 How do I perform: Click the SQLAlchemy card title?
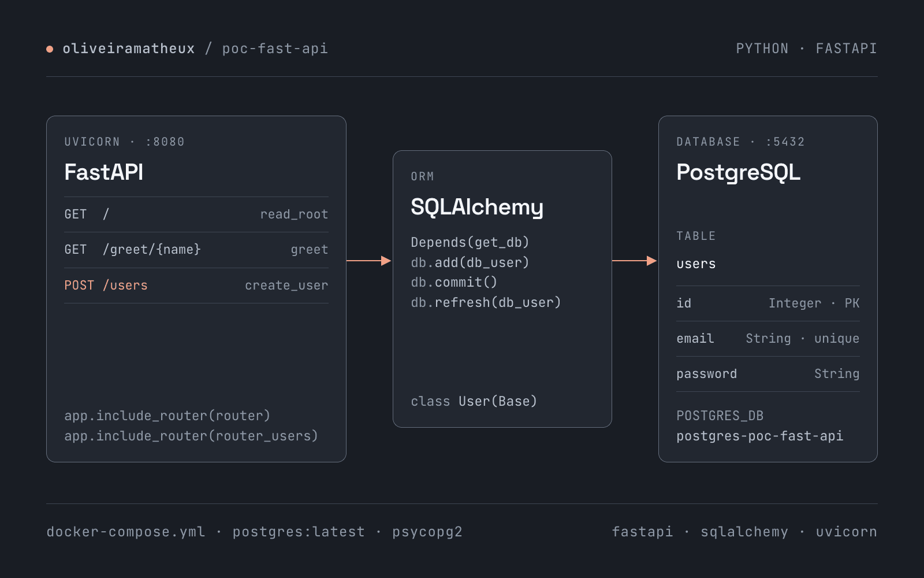(477, 207)
